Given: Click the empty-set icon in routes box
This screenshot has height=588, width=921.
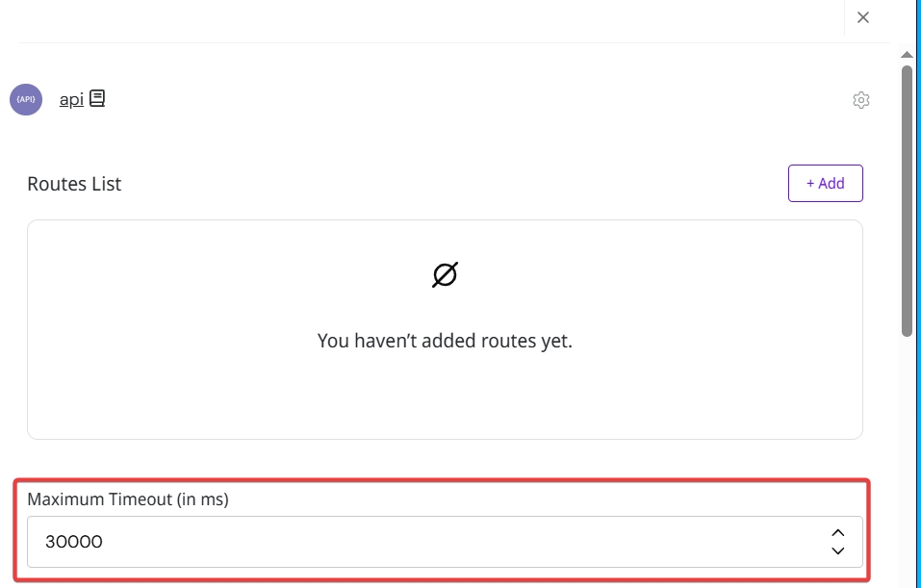Looking at the screenshot, I should click(445, 275).
